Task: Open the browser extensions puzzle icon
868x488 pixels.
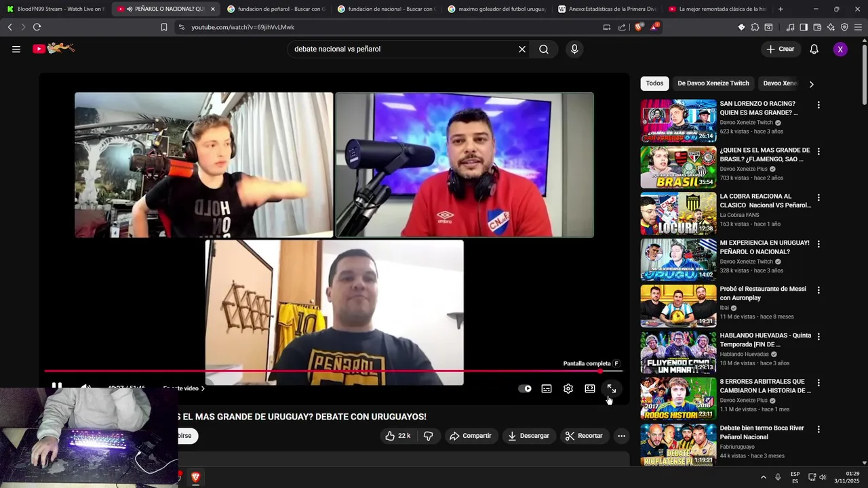Action: (x=755, y=27)
